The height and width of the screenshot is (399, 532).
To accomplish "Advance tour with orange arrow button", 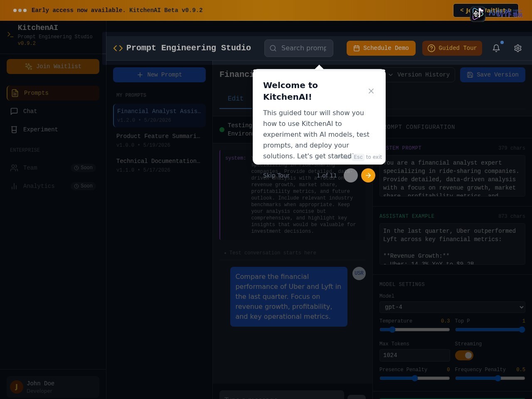I will [368, 175].
